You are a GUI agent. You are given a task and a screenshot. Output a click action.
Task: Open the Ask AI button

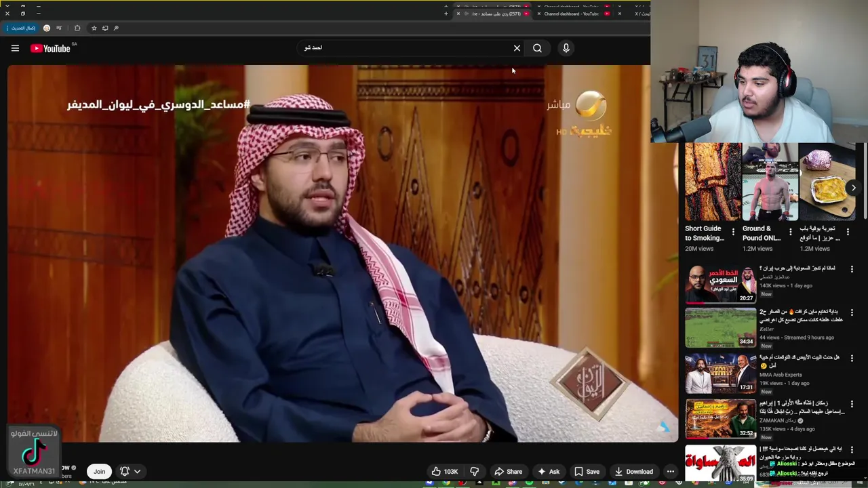point(549,471)
